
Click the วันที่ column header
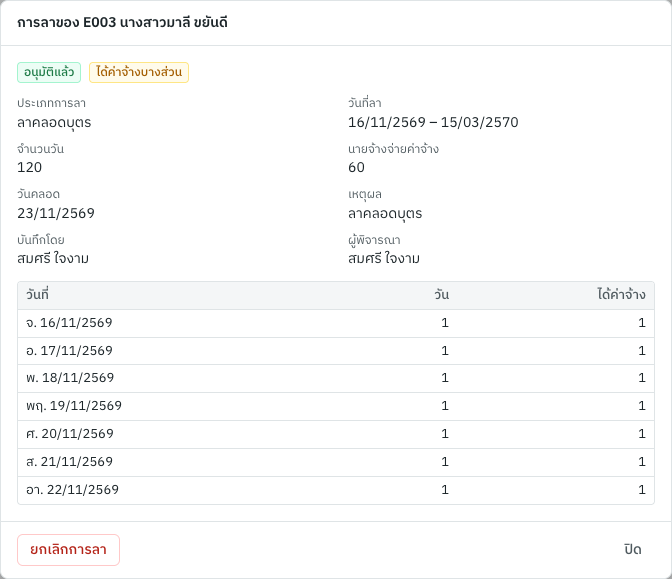pyautogui.click(x=37, y=295)
